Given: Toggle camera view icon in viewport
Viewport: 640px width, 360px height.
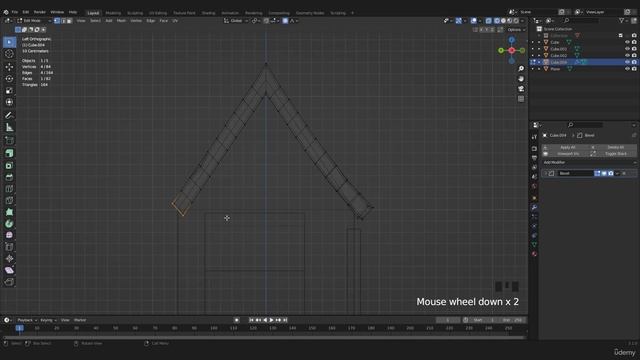Looking at the screenshot, I should pos(521,89).
